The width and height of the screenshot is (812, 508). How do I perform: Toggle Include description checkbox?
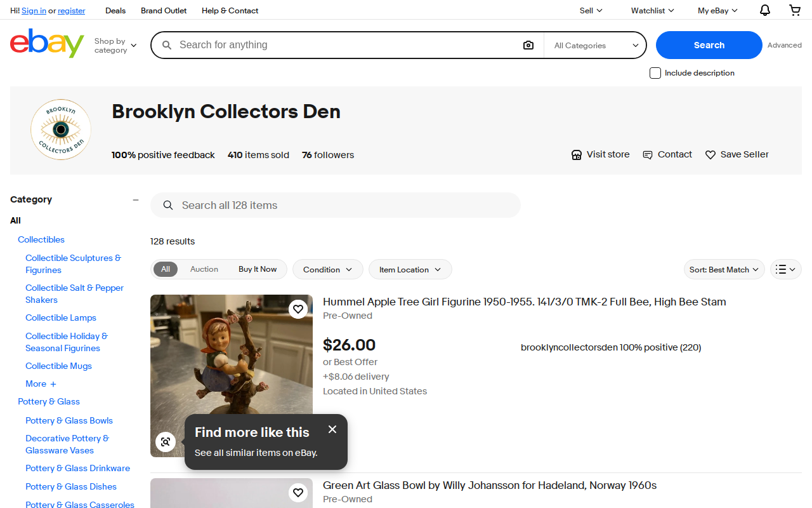pyautogui.click(x=655, y=73)
